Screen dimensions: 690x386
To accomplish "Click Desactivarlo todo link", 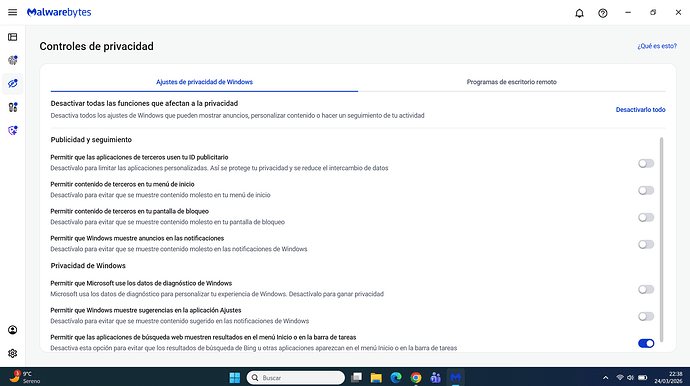I will pyautogui.click(x=640, y=110).
